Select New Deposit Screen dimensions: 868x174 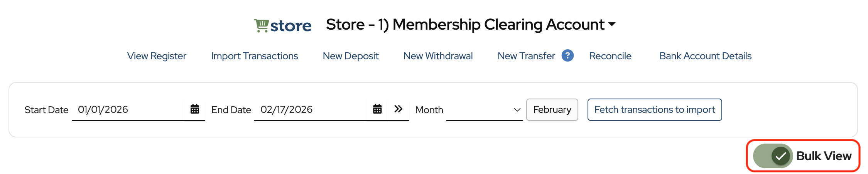coord(351,56)
